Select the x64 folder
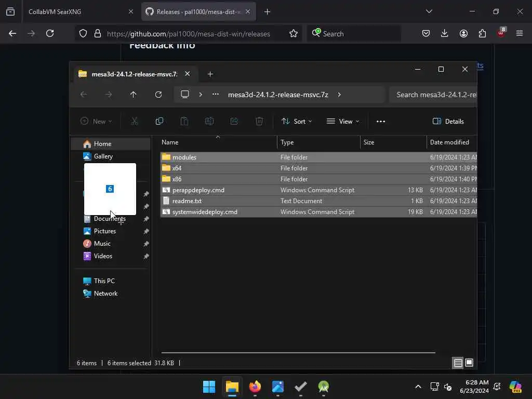The width and height of the screenshot is (532, 399). [x=318, y=168]
